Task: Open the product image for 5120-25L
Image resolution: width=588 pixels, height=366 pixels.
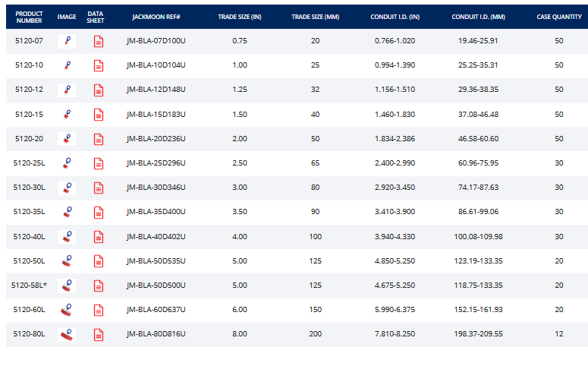Action: 67,163
